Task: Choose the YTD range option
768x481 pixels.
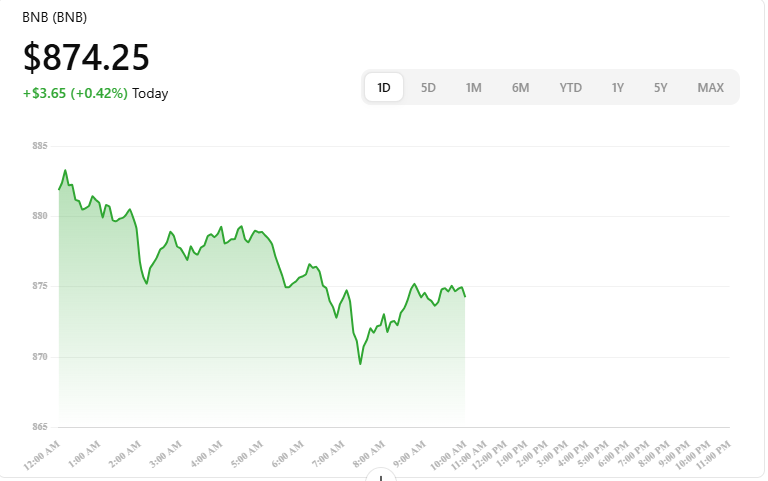Action: click(570, 87)
